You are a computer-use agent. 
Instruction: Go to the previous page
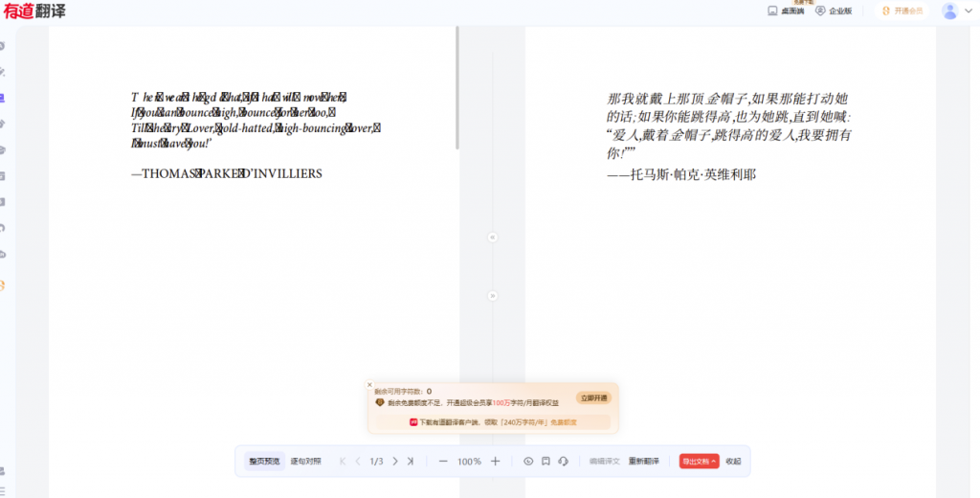coord(358,461)
